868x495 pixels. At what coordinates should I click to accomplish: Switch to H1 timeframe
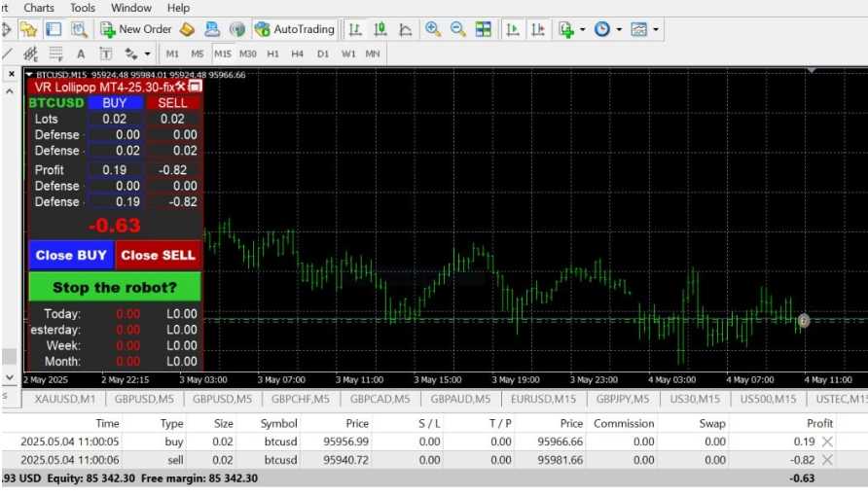pyautogui.click(x=272, y=53)
